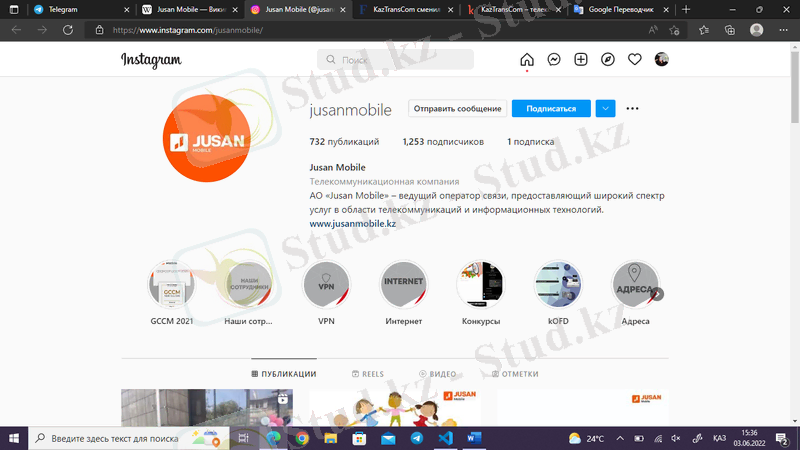Activate Read aloud icon in address bar
This screenshot has width=800, height=450.
(x=653, y=30)
